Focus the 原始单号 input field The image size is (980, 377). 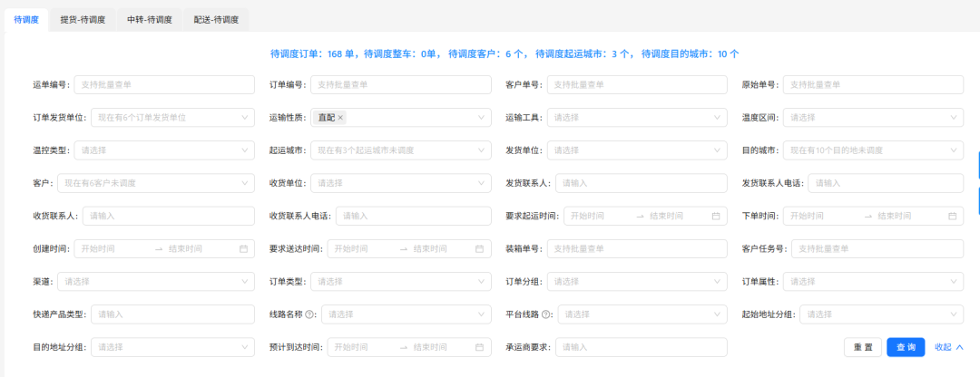click(873, 85)
